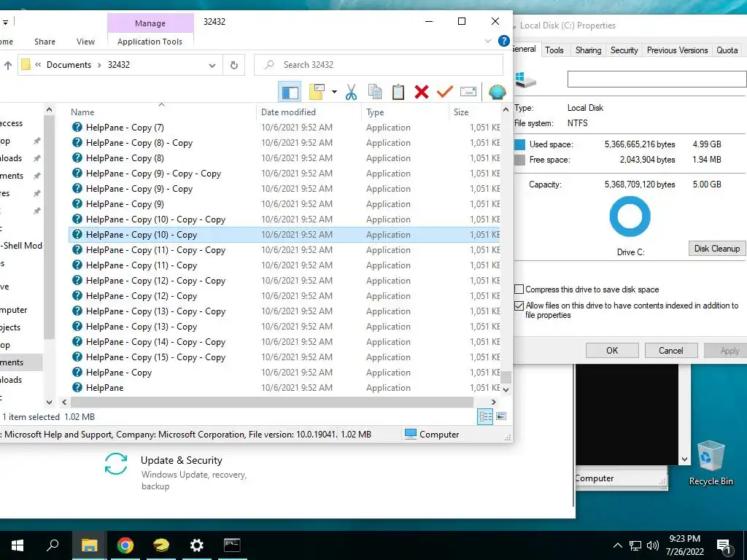This screenshot has height=560, width=747.
Task: Open the dropdown arrow beside folder options icon
Action: 334,92
